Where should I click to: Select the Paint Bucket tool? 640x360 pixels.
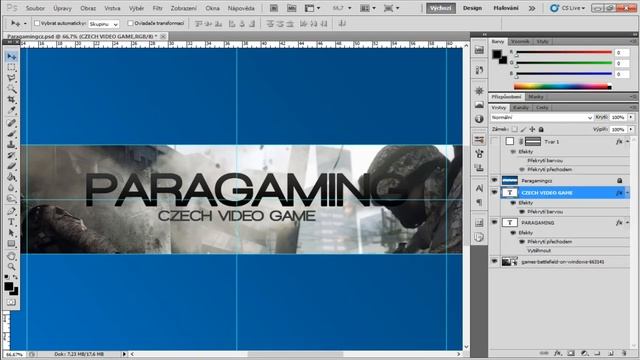pyautogui.click(x=11, y=177)
